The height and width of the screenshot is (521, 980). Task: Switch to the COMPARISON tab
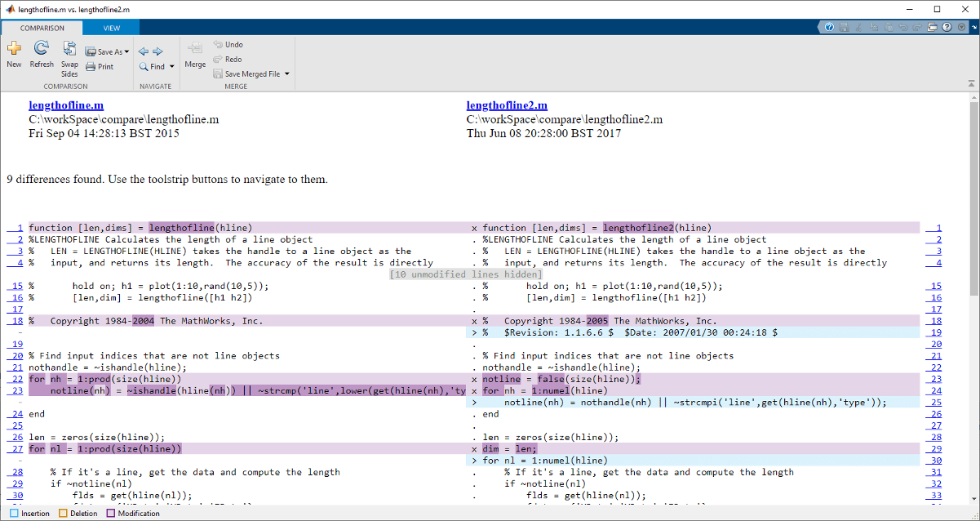[x=42, y=28]
